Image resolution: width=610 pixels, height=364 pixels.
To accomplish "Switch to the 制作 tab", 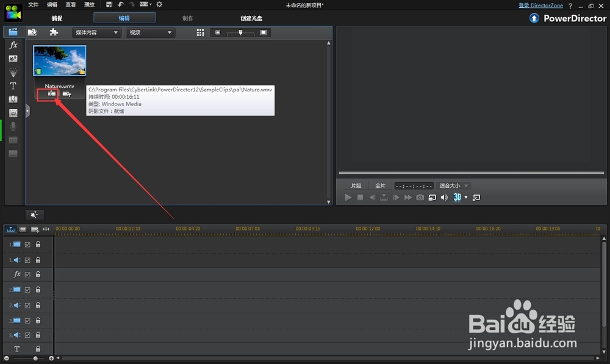I will pyautogui.click(x=187, y=18).
